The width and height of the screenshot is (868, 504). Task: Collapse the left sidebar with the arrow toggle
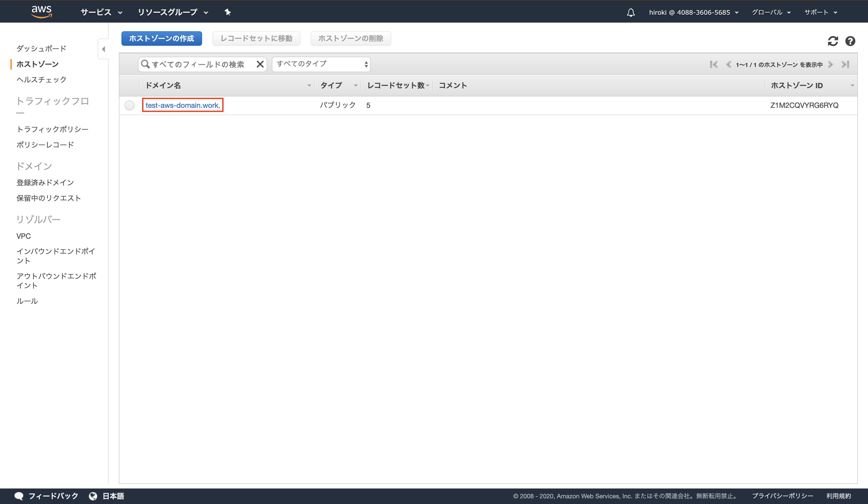coord(103,49)
